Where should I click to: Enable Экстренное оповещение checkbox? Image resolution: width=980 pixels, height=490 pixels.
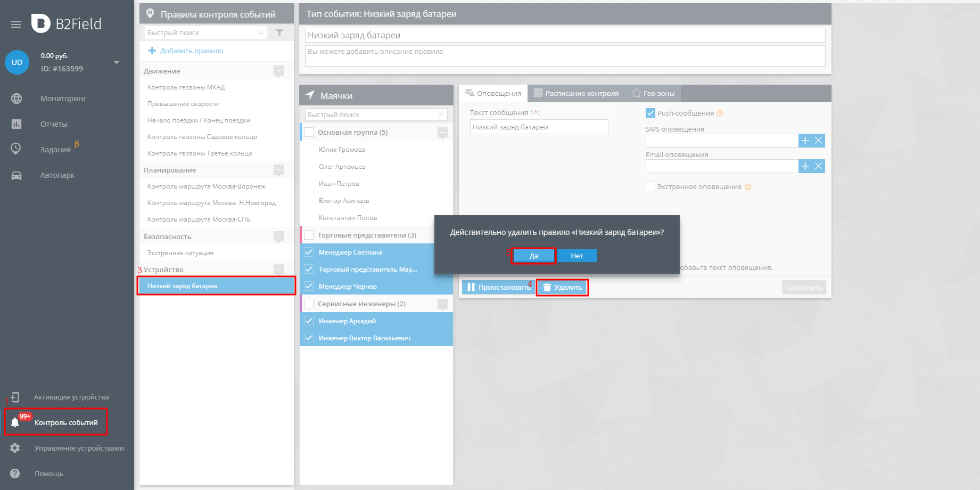click(x=650, y=186)
